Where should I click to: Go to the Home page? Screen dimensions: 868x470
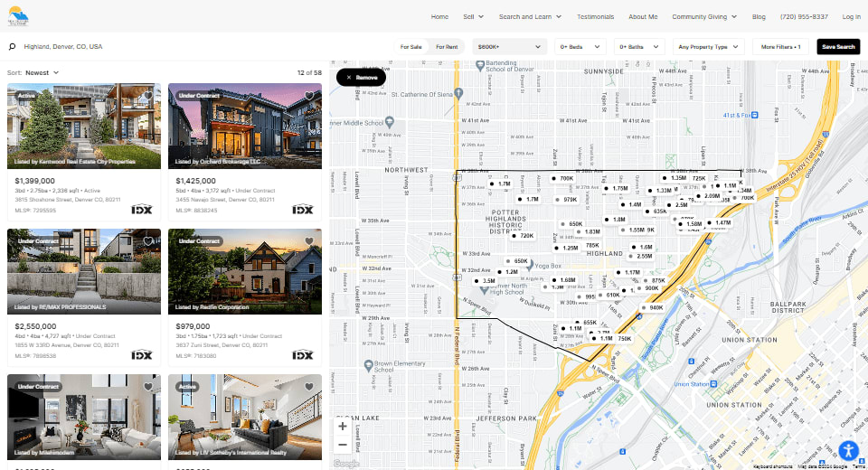click(439, 16)
